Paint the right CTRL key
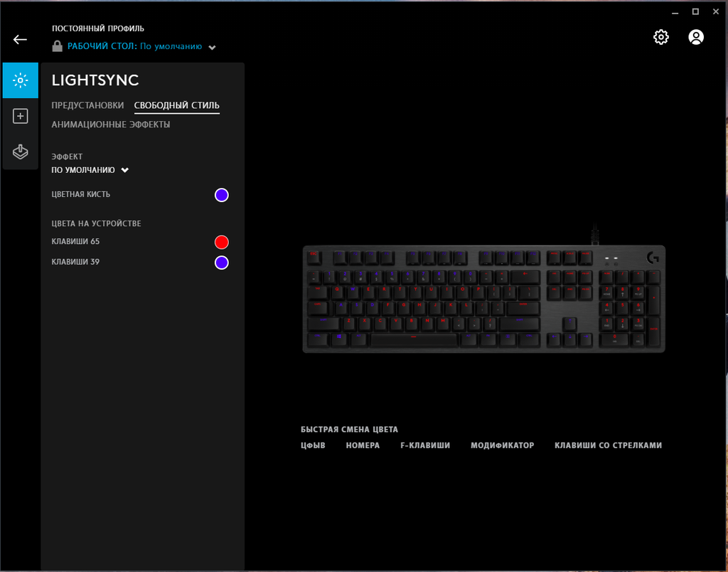The height and width of the screenshot is (572, 728). [529, 340]
